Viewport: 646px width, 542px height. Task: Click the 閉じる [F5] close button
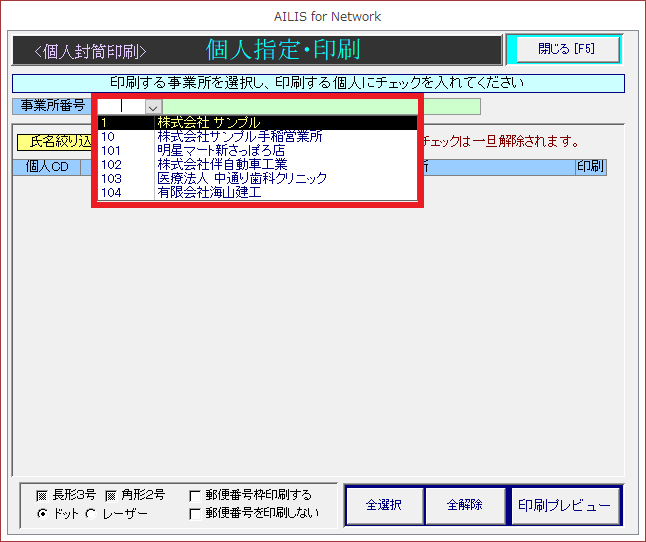[565, 49]
